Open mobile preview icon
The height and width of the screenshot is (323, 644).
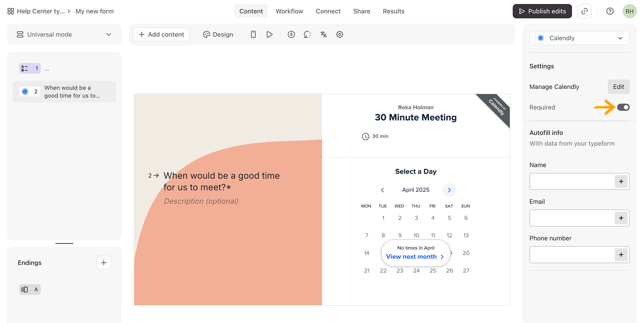pyautogui.click(x=253, y=34)
